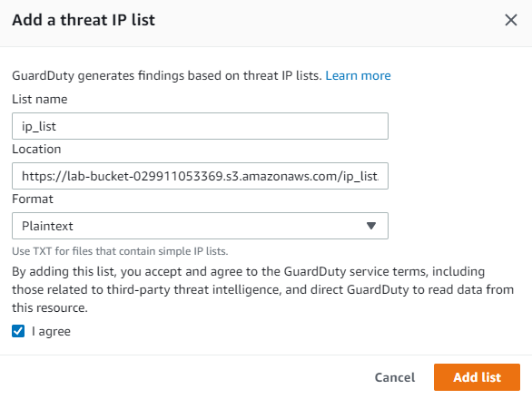
Task: Click the GuardDuty generates findings description
Action: pos(167,75)
